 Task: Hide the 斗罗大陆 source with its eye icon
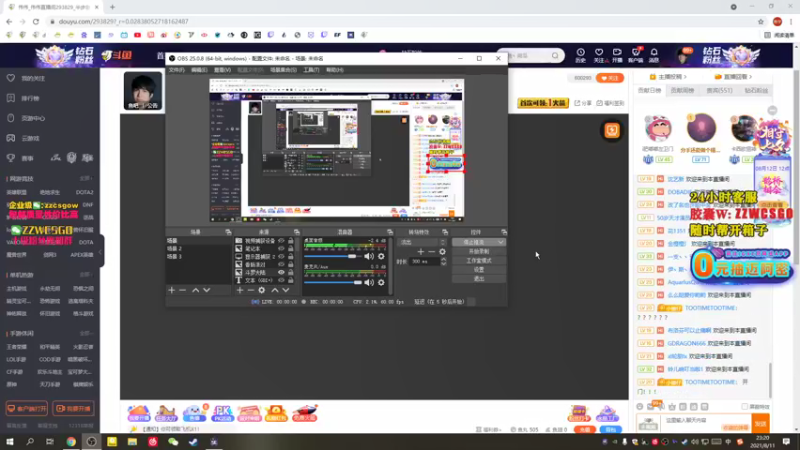[281, 272]
